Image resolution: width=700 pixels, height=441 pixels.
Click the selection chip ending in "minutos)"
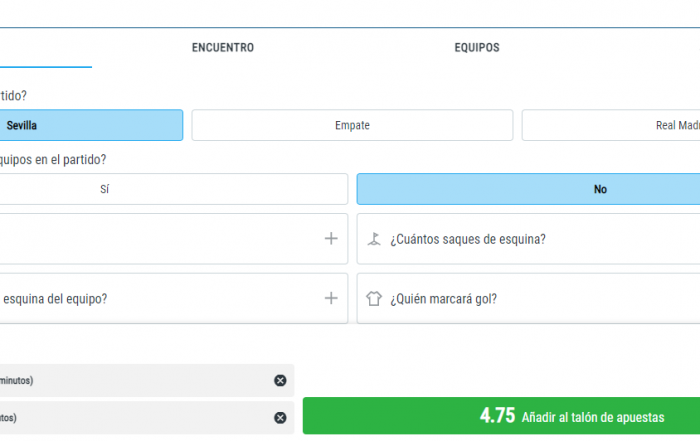130,380
